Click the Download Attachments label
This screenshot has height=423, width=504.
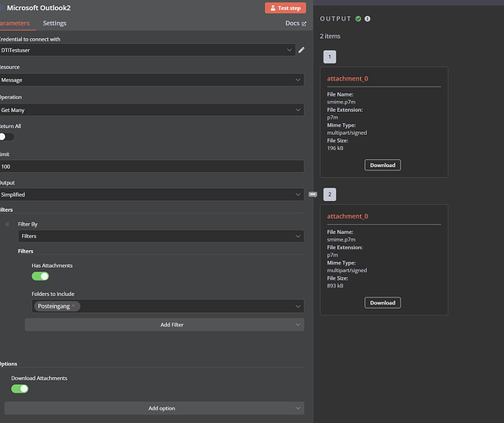tap(39, 378)
